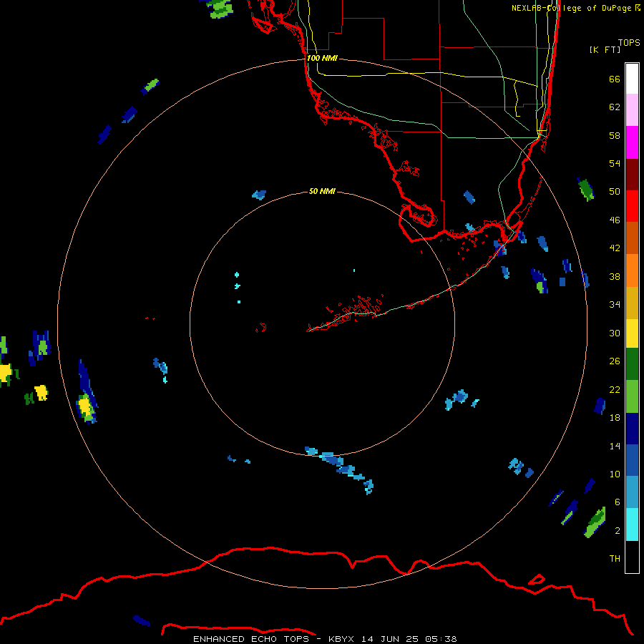
Task: Pick the light green legend color segment
Action: (632, 396)
